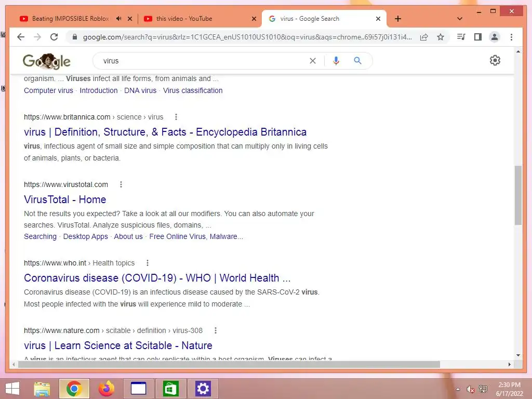Click the scroll up arrow

[518, 51]
